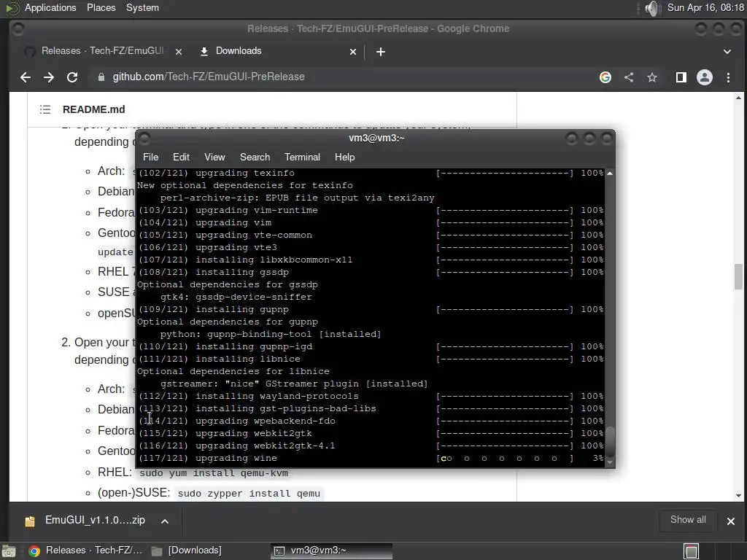
Task: Click Chrome page scroll up arrow
Action: coord(738,98)
